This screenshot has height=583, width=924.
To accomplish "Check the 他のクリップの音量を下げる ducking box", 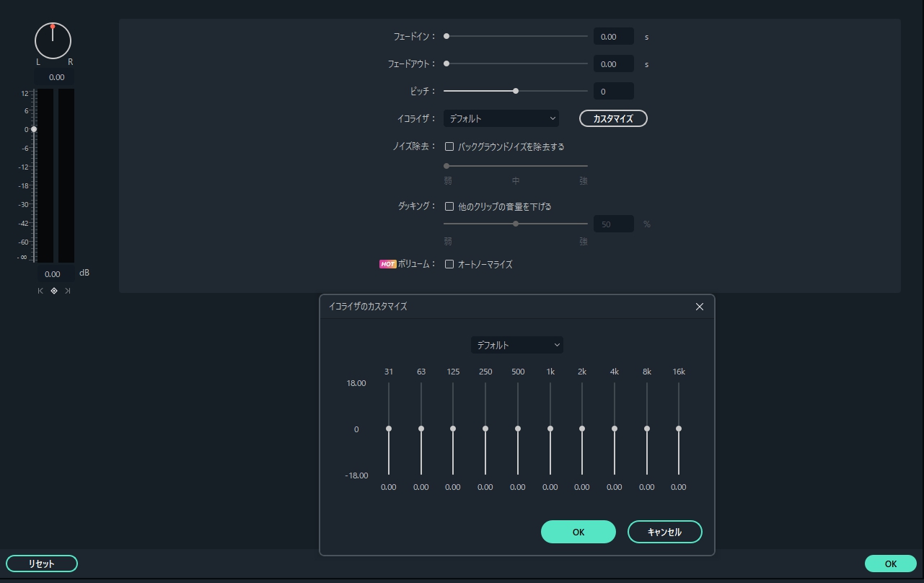I will pos(449,206).
